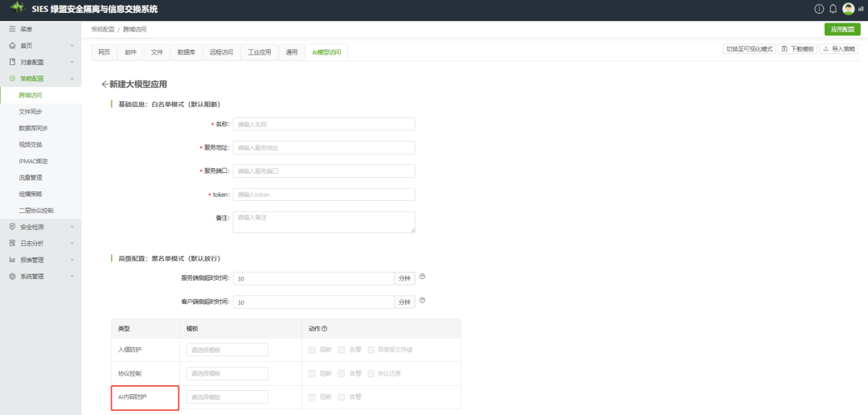The image size is (868, 415).
Task: Click the back arrow beside 新建大模型应用
Action: pyautogui.click(x=104, y=84)
